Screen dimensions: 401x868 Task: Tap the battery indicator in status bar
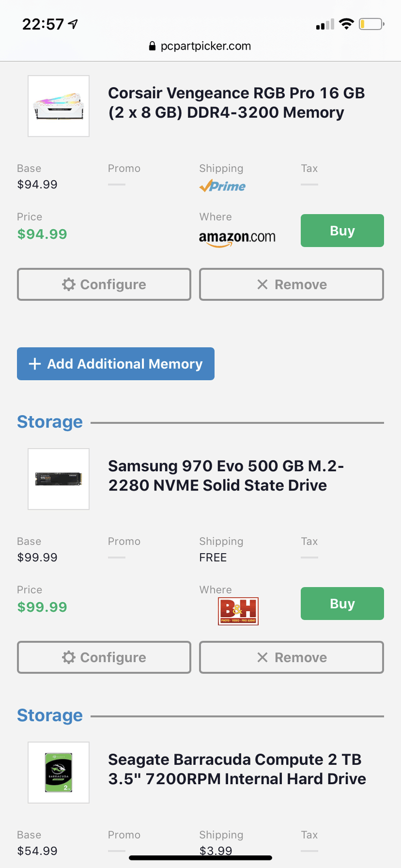tap(371, 24)
